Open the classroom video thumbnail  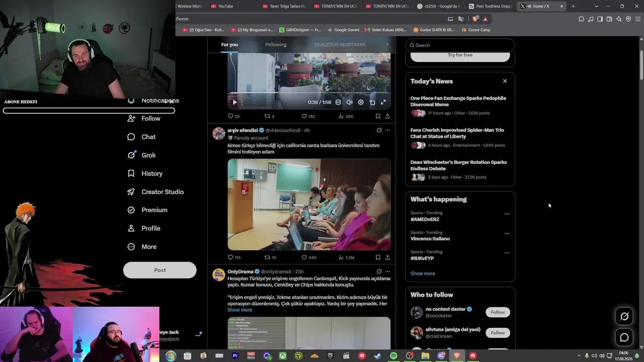click(x=309, y=205)
